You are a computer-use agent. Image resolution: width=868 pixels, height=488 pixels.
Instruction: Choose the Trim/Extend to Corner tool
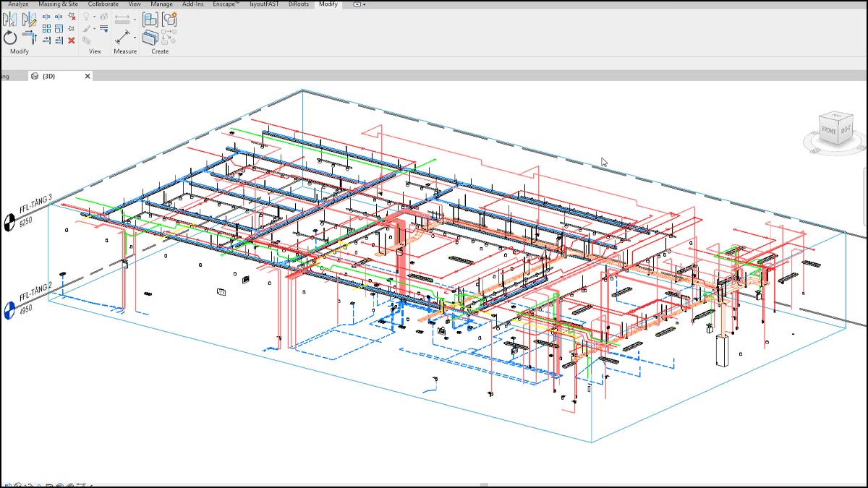[30, 37]
